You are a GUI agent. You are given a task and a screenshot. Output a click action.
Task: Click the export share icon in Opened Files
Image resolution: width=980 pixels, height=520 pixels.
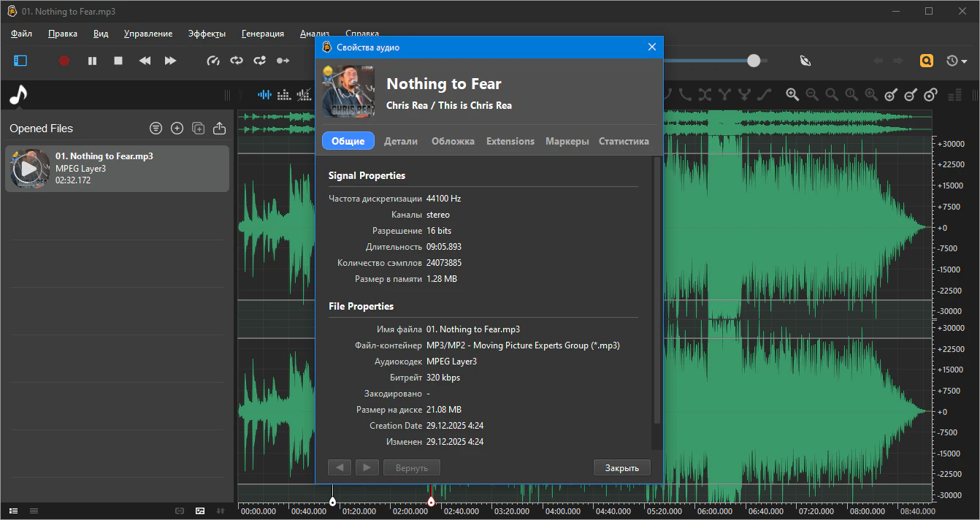(x=219, y=129)
